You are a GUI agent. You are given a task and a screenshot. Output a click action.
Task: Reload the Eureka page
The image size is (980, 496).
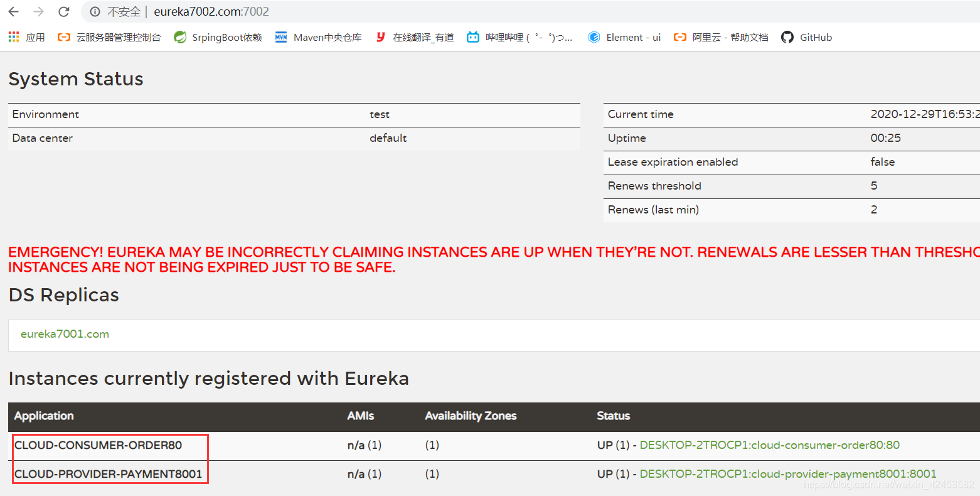tap(63, 11)
